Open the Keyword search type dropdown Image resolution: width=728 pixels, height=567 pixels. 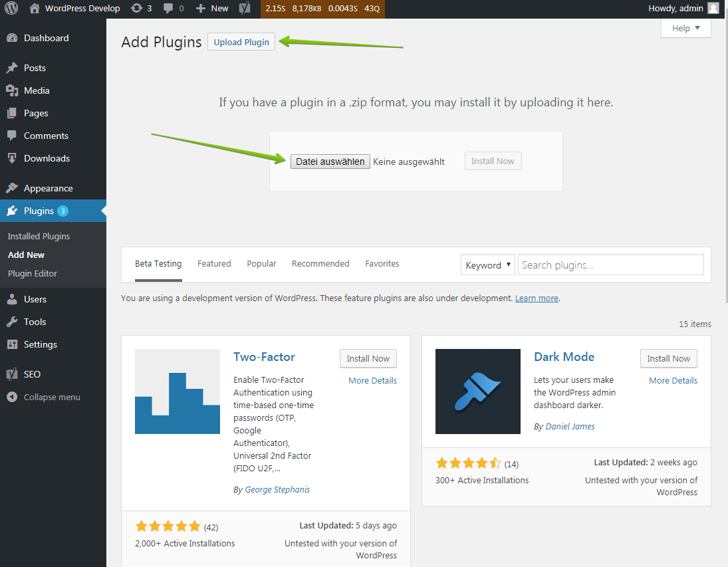[487, 265]
